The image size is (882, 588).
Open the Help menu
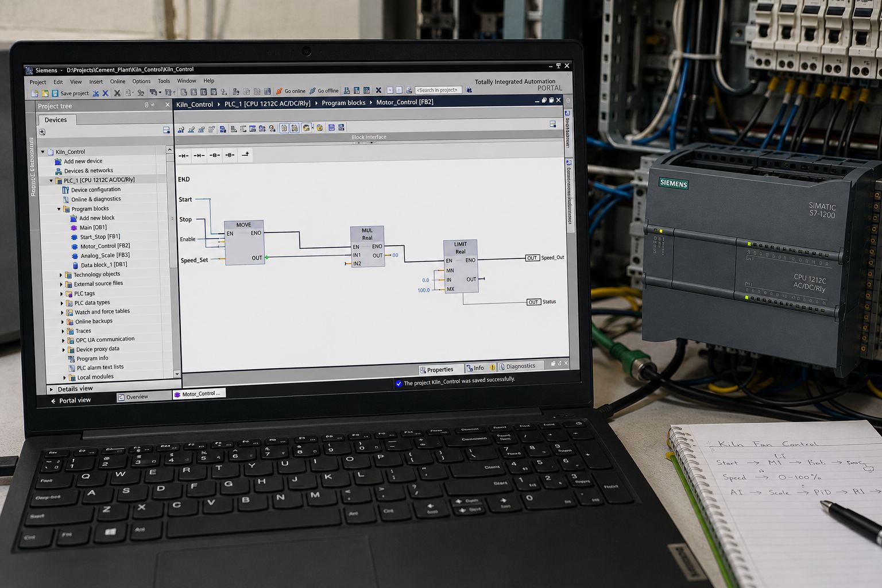click(x=209, y=81)
